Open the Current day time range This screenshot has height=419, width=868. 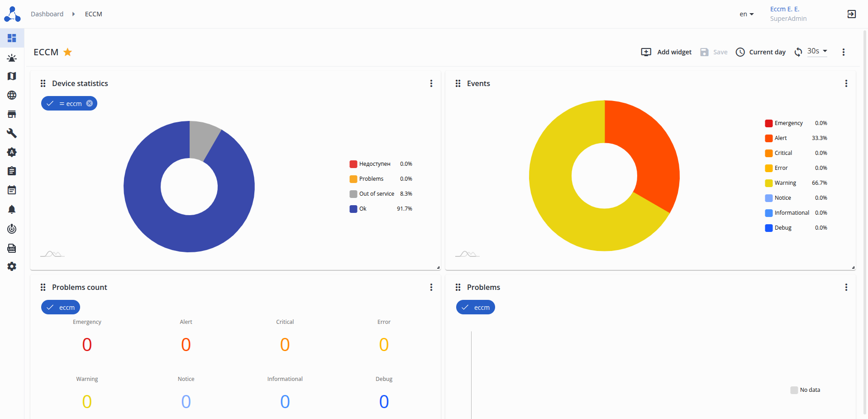[761, 52]
